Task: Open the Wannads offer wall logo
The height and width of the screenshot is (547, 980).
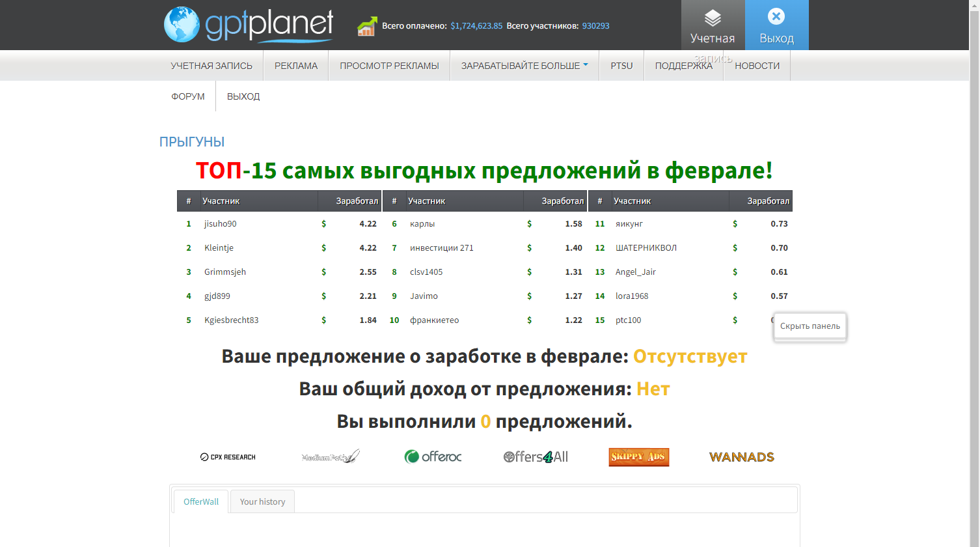Action: pos(742,457)
